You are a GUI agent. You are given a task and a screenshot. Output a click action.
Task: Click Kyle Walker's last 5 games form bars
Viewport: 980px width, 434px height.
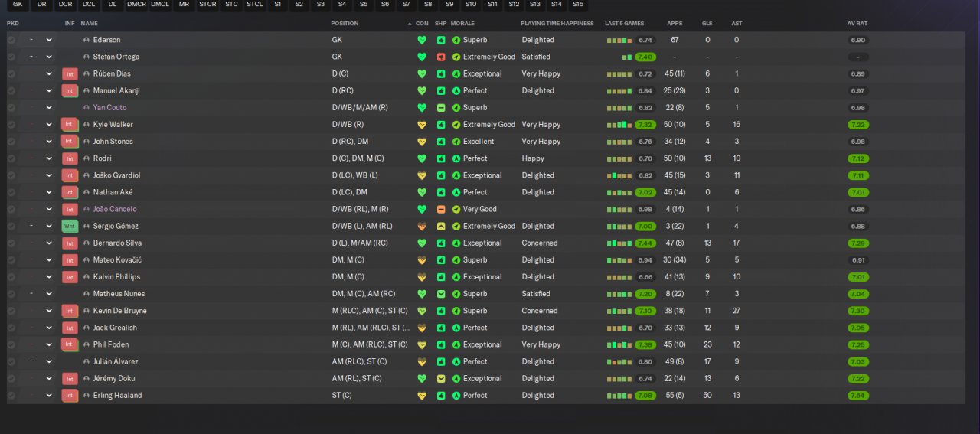click(x=619, y=125)
